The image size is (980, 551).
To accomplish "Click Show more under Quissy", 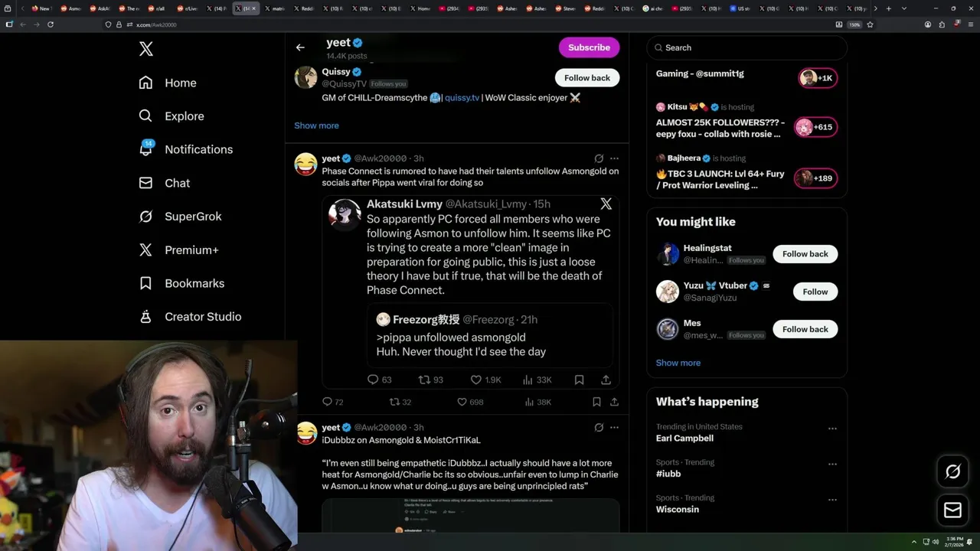I will 316,126.
